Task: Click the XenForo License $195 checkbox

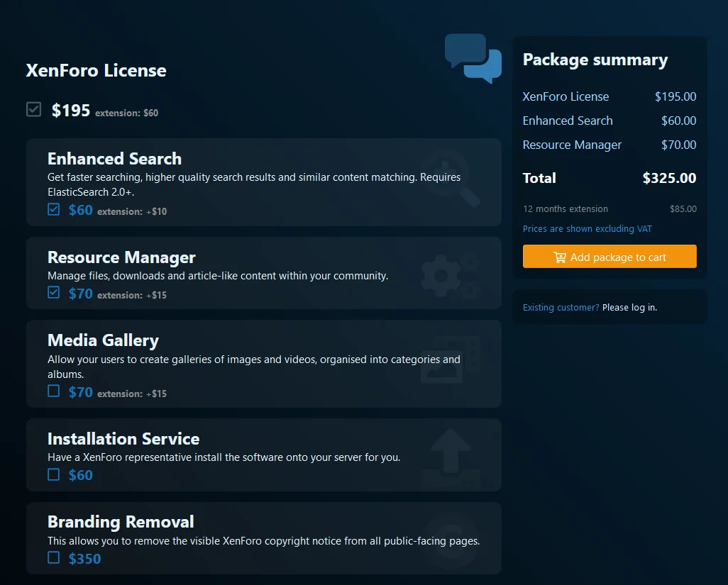Action: click(x=33, y=109)
